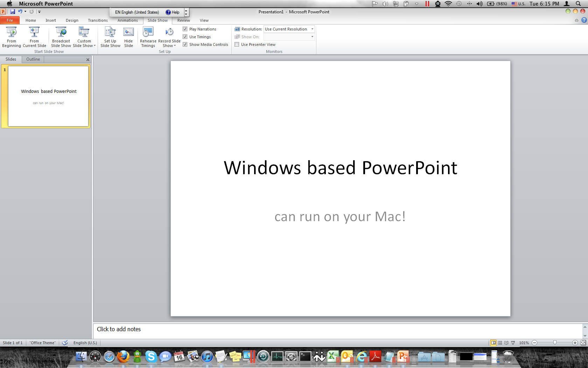Open the Apple menu
Screen dimensions: 588x368
pos(9,4)
